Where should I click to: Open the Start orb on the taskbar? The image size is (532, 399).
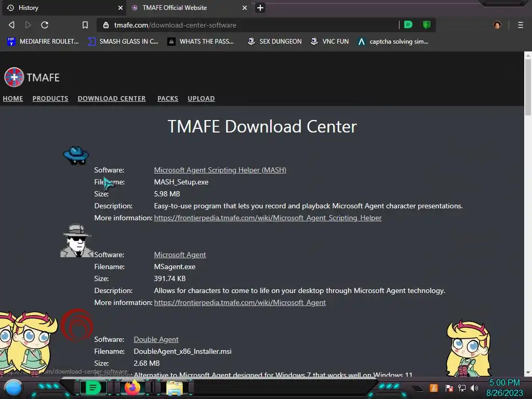[14, 389]
